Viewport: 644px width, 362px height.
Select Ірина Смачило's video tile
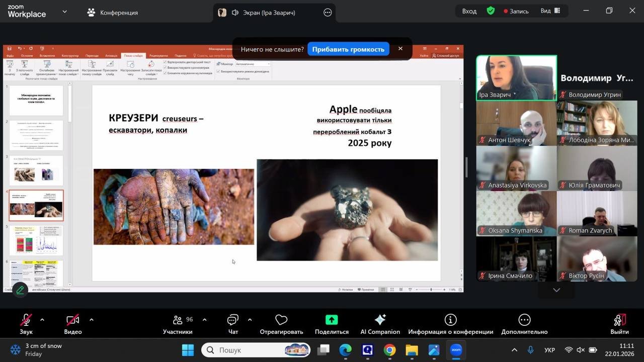tap(516, 258)
